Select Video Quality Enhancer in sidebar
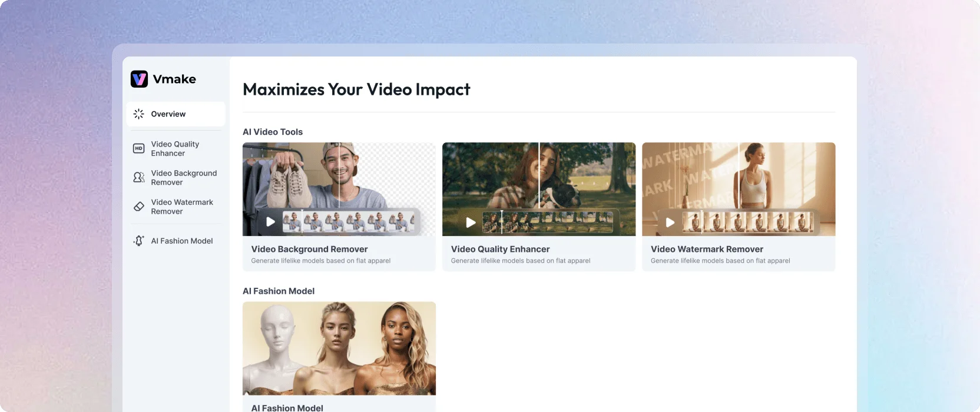Viewport: 980px width, 412px height. point(176,148)
